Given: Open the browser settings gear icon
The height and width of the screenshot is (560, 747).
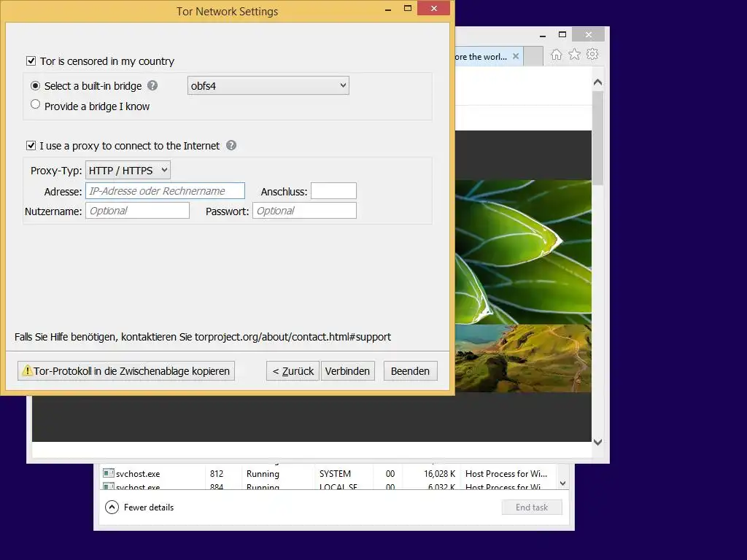Looking at the screenshot, I should pos(592,54).
